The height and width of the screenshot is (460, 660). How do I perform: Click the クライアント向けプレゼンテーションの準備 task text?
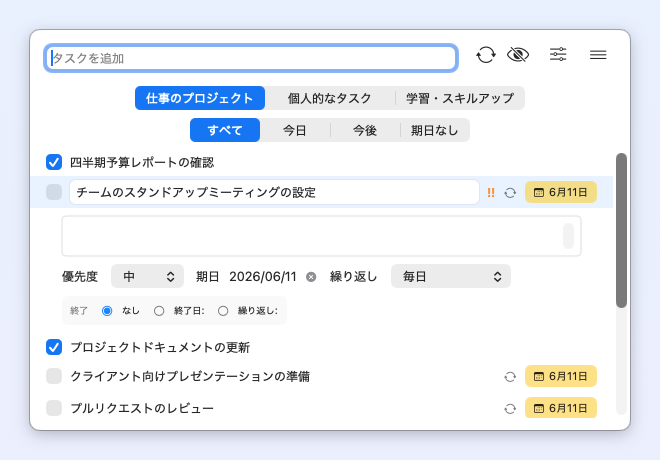pyautogui.click(x=190, y=376)
